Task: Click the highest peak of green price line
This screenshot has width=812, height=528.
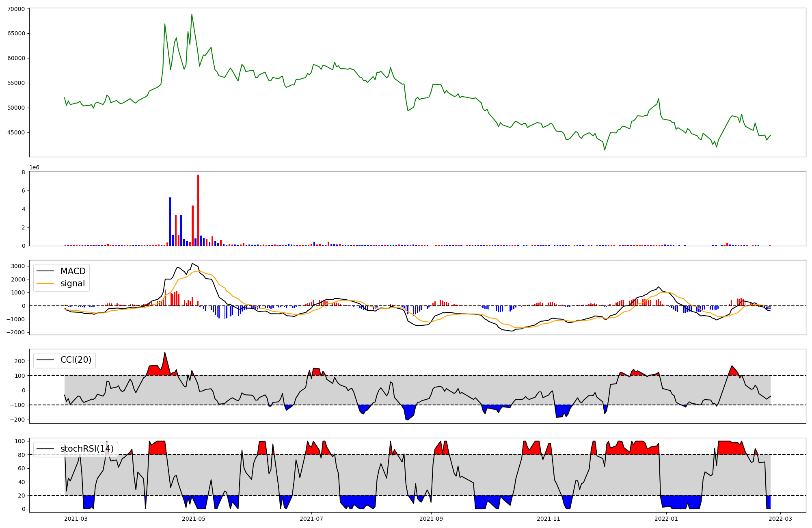Action: 192,15
